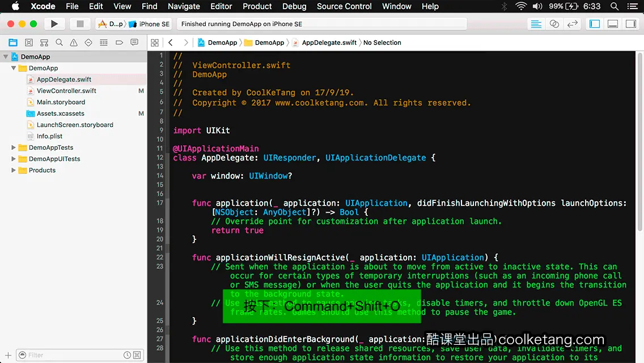Screen dimensions: 644x363
Task: Toggle the Debug area visibility
Action: [613, 24]
